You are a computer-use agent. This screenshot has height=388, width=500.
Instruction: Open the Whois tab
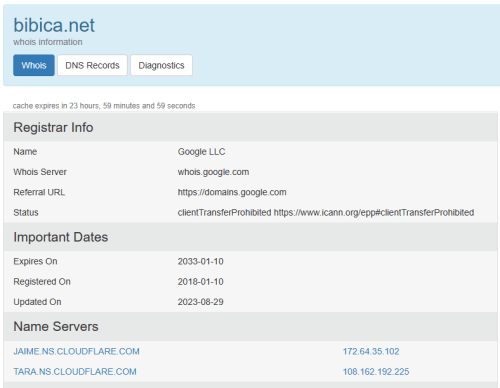[x=34, y=65]
